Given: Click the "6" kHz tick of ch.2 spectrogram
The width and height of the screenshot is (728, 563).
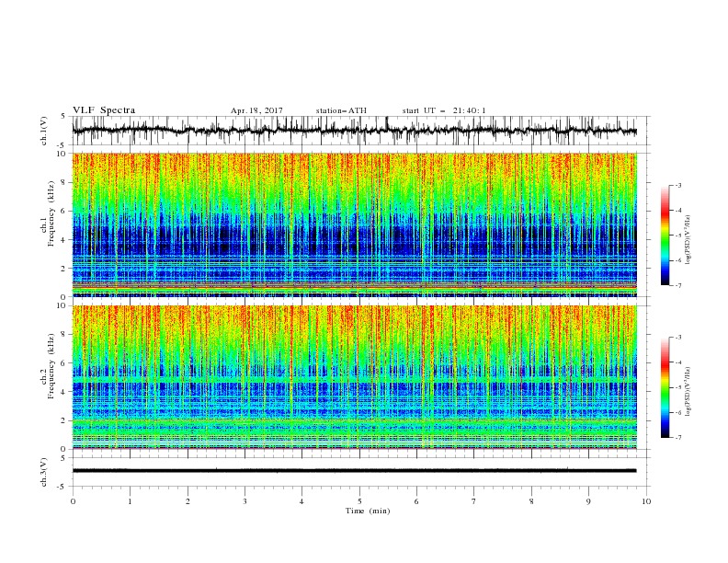Looking at the screenshot, I should [64, 363].
